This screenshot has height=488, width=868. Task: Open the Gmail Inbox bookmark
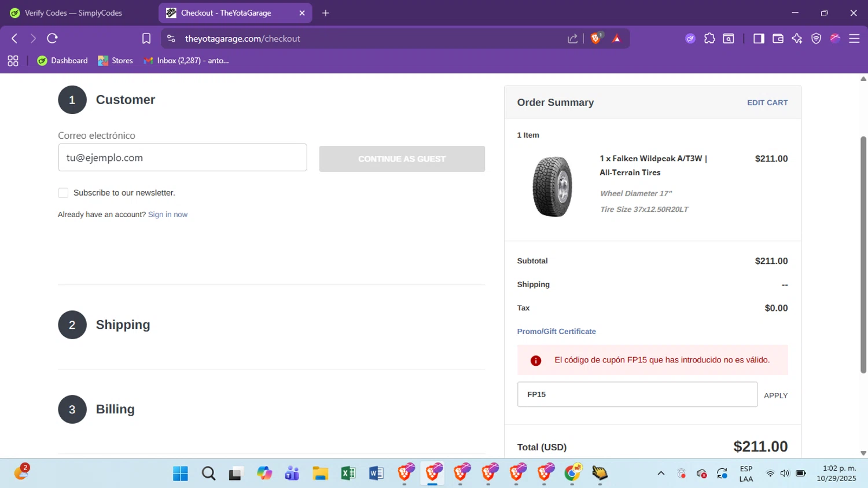[x=186, y=60]
